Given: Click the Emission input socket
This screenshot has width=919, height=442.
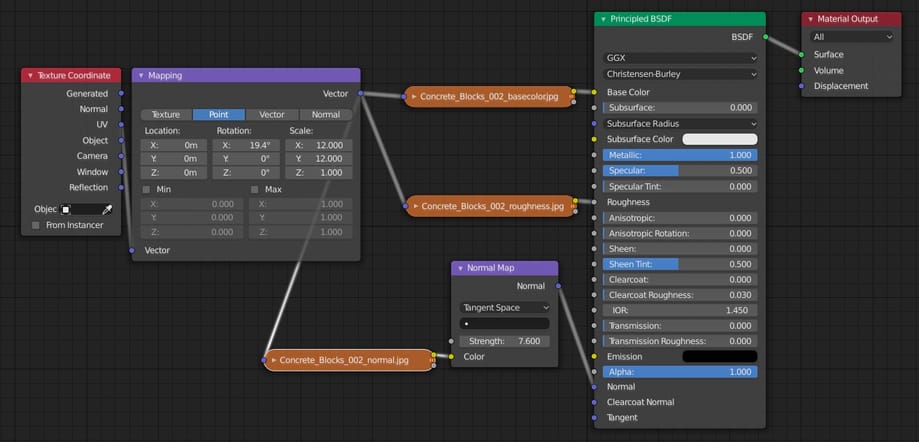Looking at the screenshot, I should 594,356.
